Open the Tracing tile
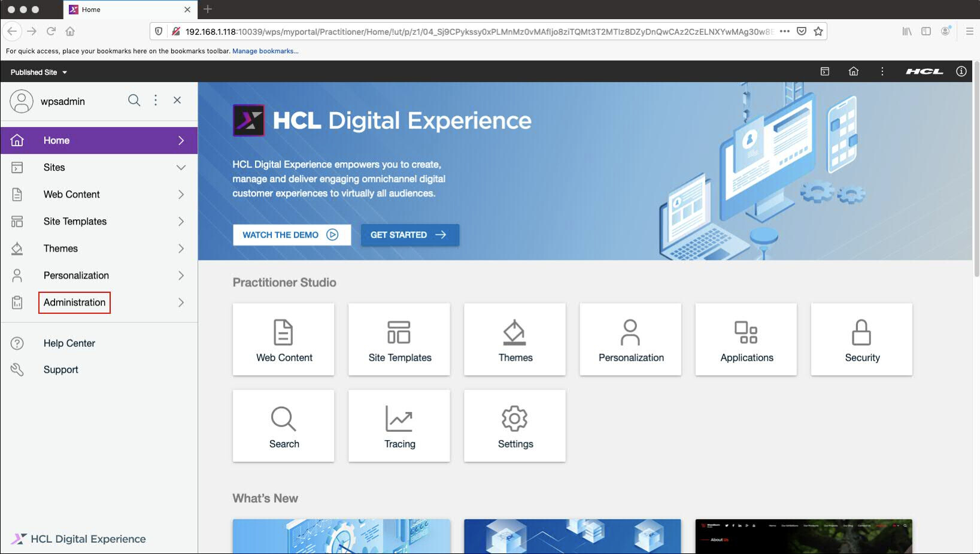The height and width of the screenshot is (554, 980). pyautogui.click(x=399, y=426)
